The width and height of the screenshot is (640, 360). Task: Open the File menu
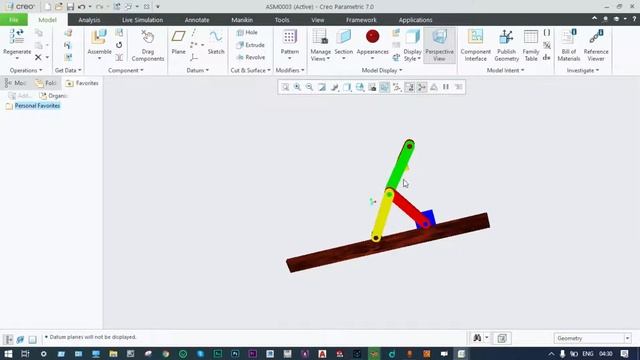tap(13, 20)
